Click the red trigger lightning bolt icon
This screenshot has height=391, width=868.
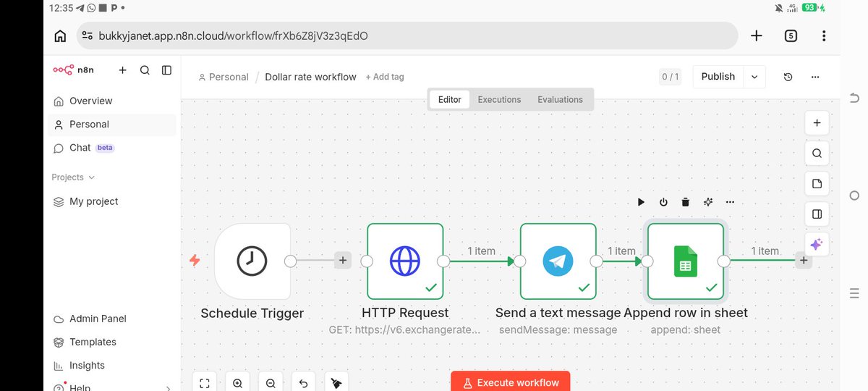pos(195,261)
